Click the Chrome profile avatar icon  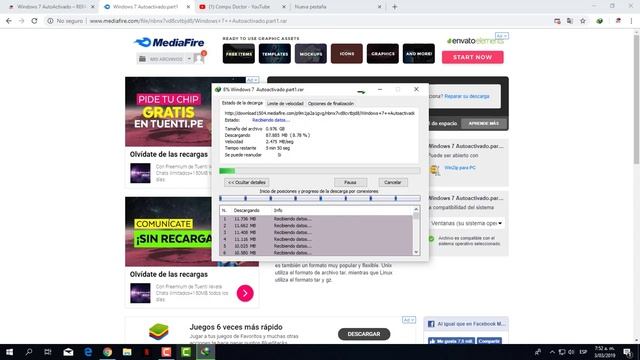pyautogui.click(x=618, y=21)
